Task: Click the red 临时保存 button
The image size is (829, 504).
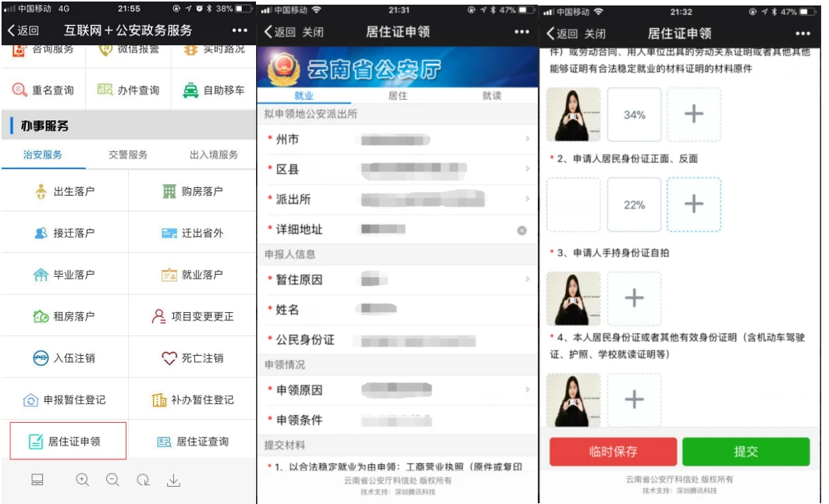Action: (x=614, y=452)
